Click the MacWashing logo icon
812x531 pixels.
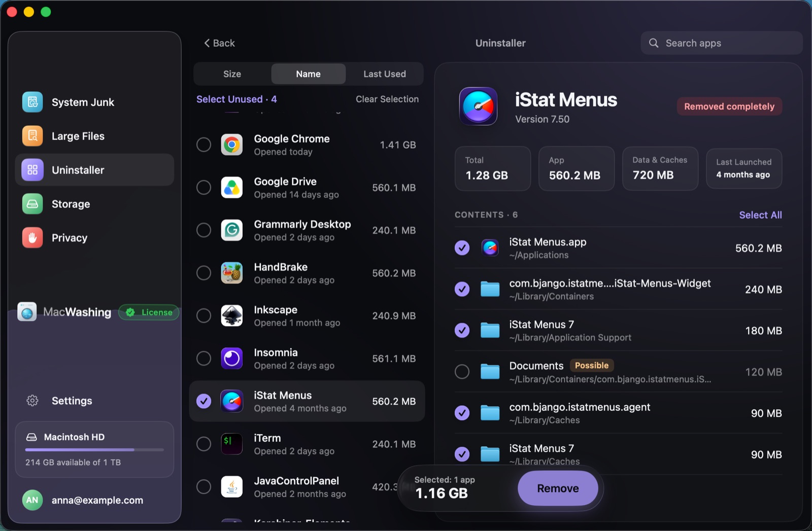(27, 312)
